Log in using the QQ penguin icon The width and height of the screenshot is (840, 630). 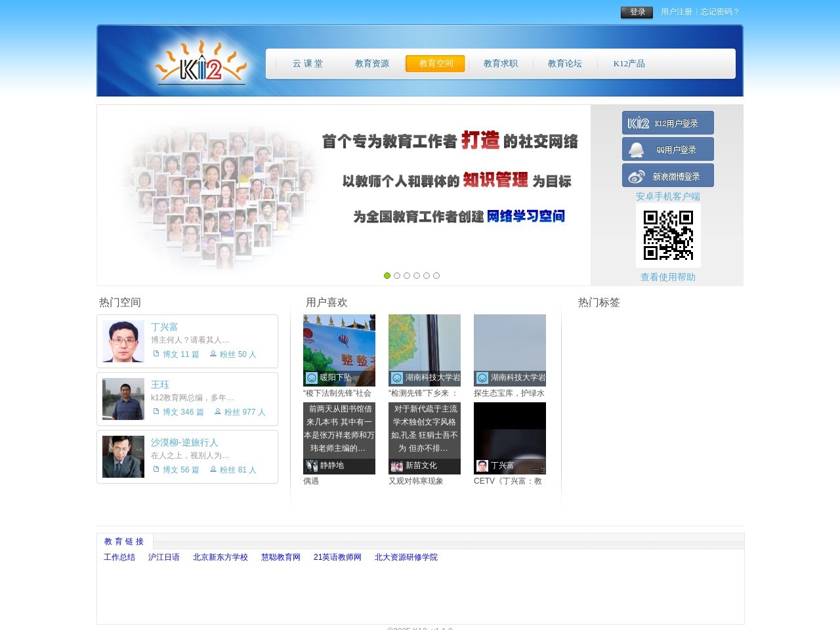point(635,149)
